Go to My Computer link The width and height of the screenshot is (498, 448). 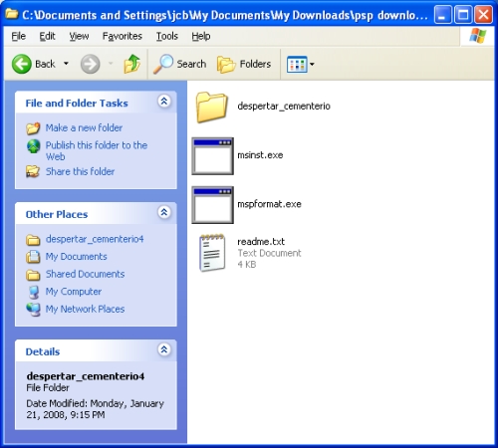click(74, 292)
